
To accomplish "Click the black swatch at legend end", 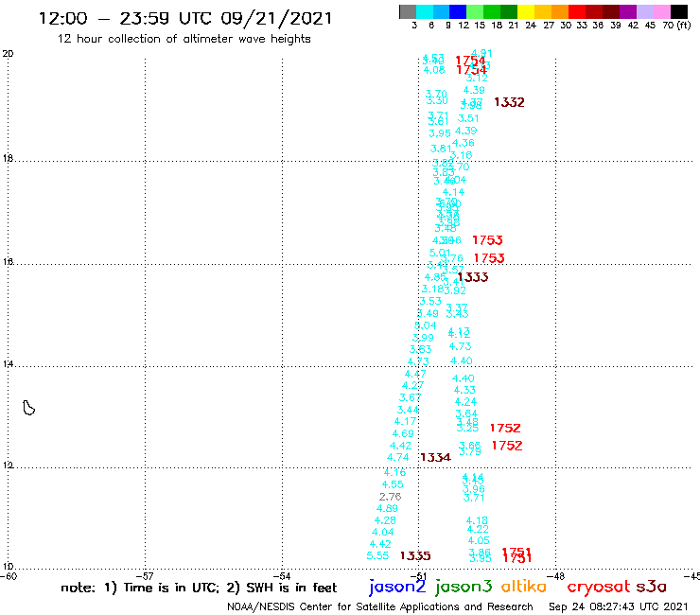I will pyautogui.click(x=678, y=11).
